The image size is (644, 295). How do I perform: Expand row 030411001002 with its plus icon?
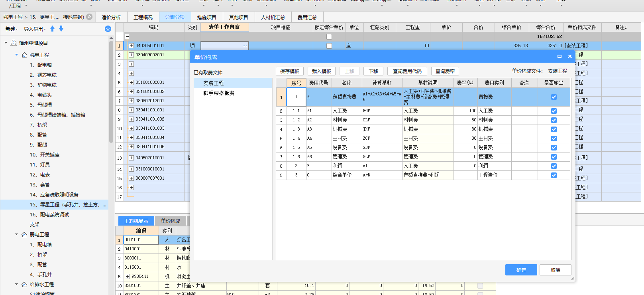tap(131, 119)
